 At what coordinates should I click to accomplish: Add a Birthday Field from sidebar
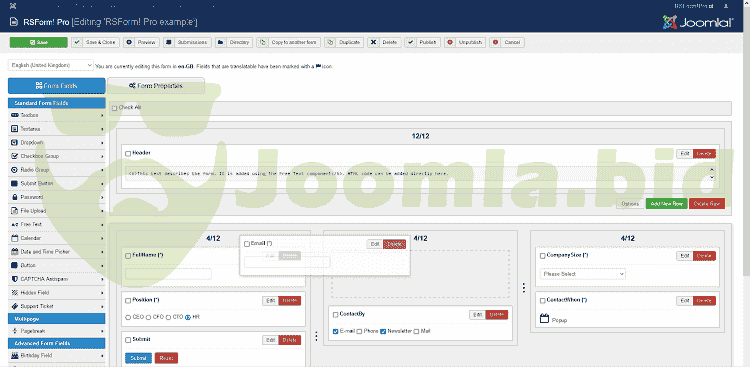click(56, 356)
